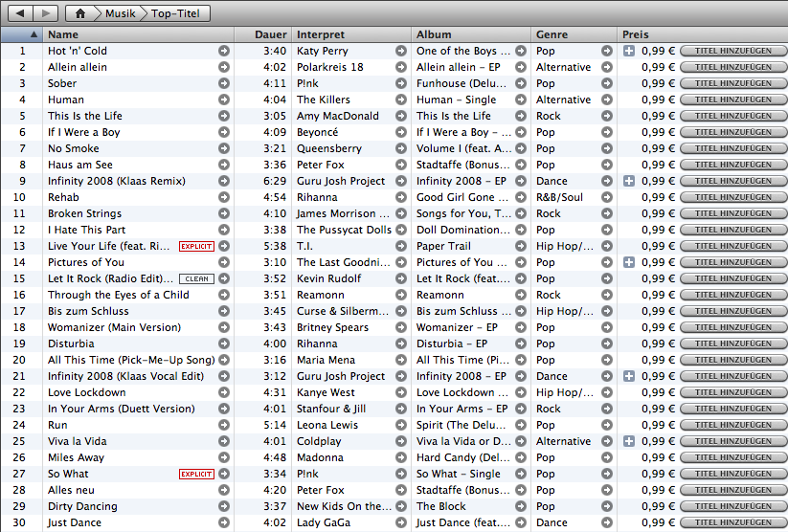Go forward with the right arrow button
Viewport: 788px width, 532px height.
coord(46,13)
